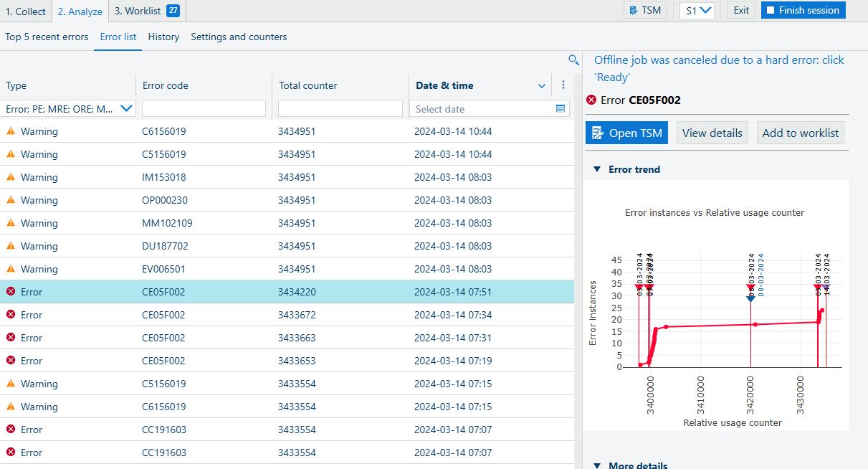868x469 pixels.
Task: Open Settings and counters tab
Action: [239, 37]
